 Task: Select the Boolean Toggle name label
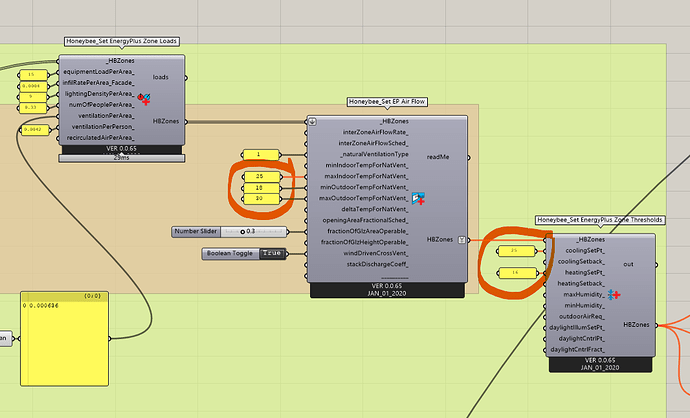pyautogui.click(x=230, y=253)
